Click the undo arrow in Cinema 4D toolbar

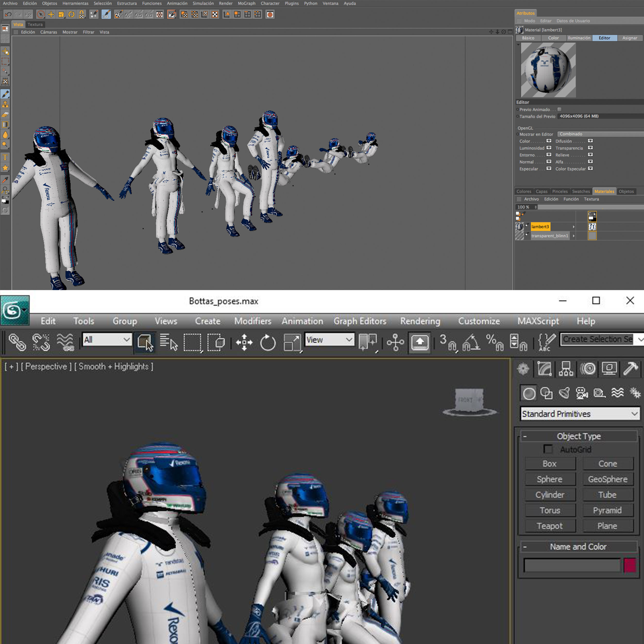click(x=8, y=14)
